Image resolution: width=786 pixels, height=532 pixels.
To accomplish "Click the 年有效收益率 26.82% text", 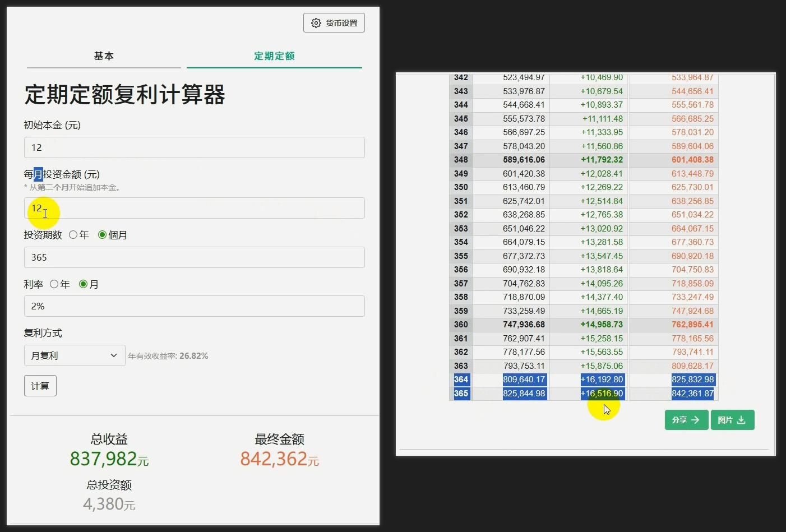I will (x=168, y=356).
